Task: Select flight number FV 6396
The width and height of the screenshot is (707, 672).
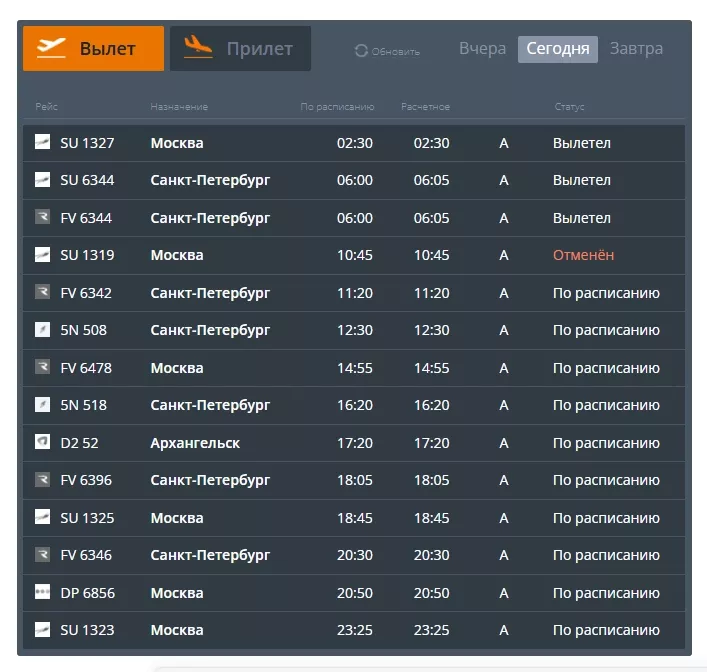Action: point(86,480)
